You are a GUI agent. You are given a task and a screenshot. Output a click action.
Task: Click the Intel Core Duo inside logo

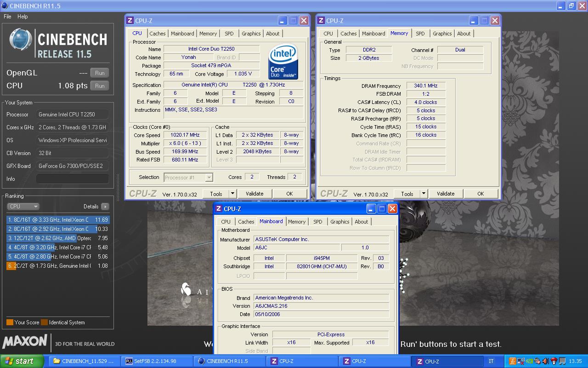point(283,62)
